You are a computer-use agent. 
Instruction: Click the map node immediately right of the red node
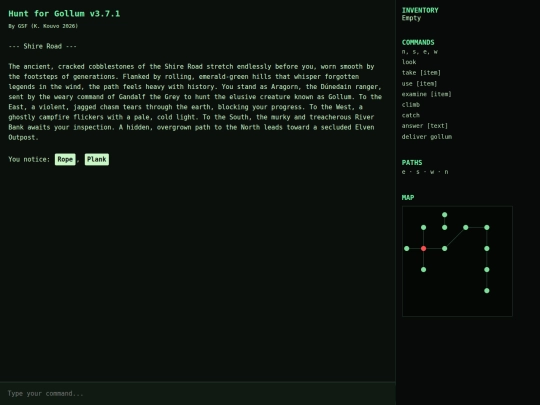(445, 248)
